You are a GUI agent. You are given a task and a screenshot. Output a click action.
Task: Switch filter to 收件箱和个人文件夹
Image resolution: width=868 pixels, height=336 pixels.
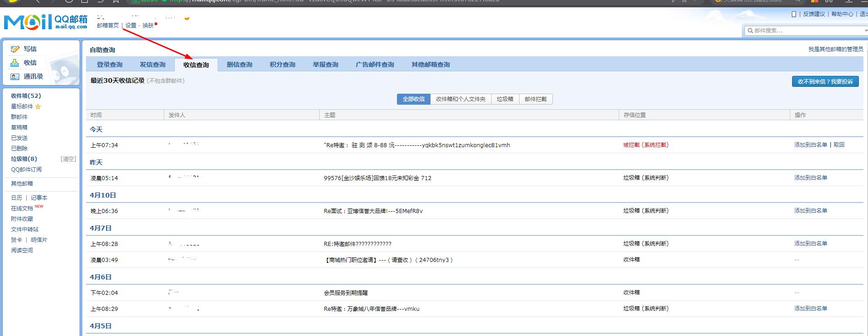[x=461, y=99]
